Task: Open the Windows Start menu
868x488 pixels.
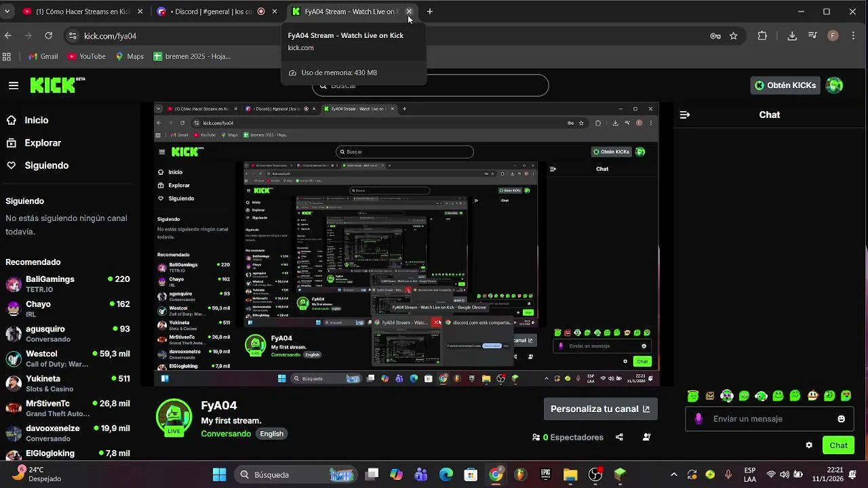Action: click(220, 474)
